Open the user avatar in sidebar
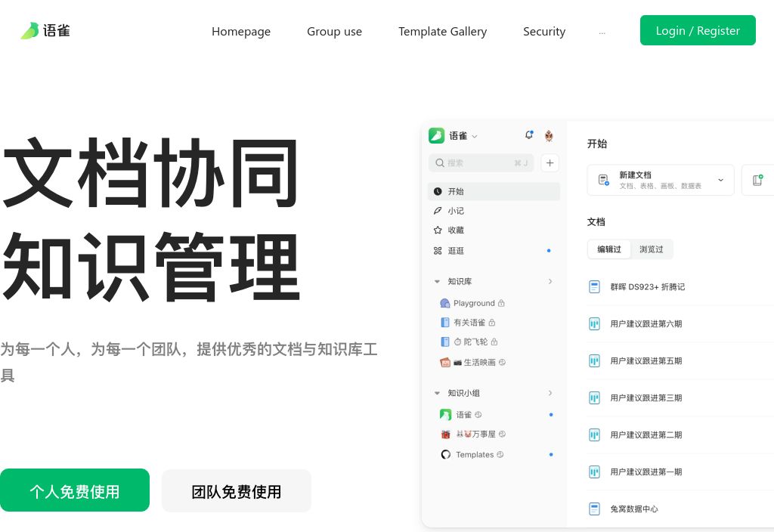The height and width of the screenshot is (532, 774). [x=549, y=136]
